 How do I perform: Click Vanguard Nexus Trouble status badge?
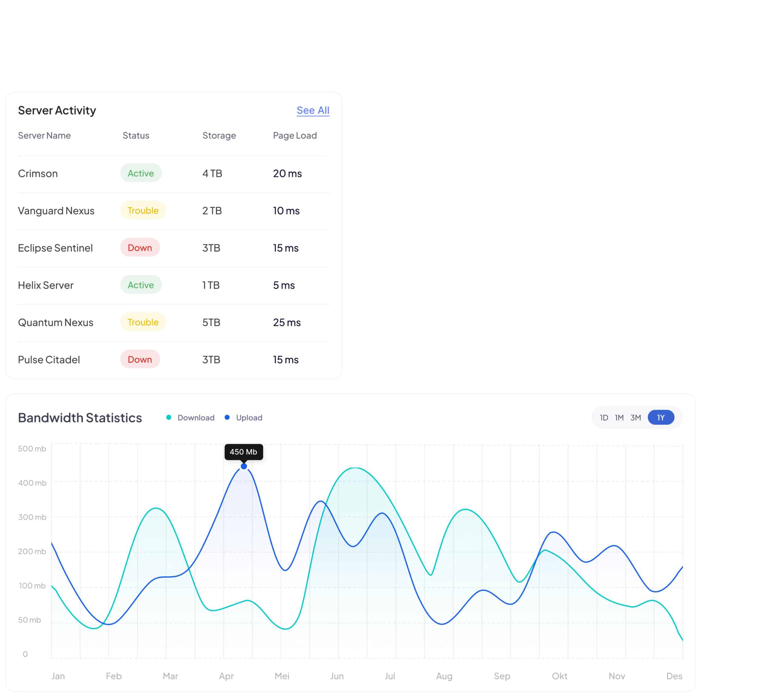(x=143, y=210)
